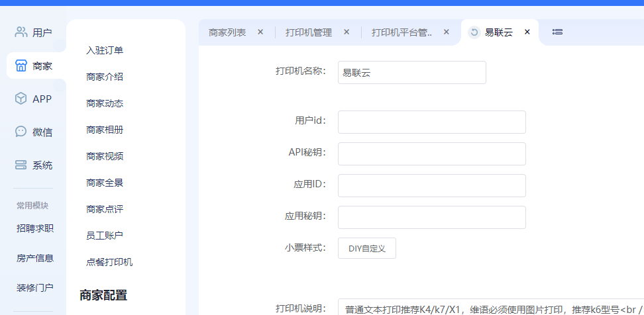Click the DIY自定义 button

pos(367,248)
